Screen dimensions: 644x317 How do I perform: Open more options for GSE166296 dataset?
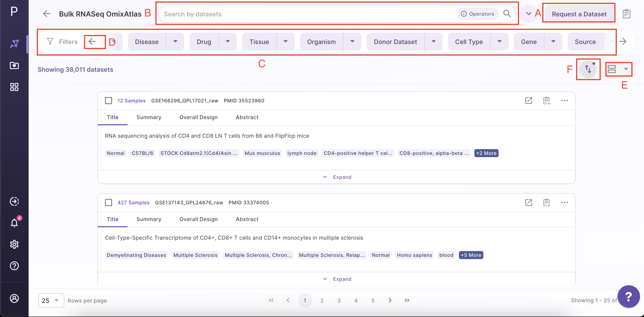pyautogui.click(x=564, y=100)
